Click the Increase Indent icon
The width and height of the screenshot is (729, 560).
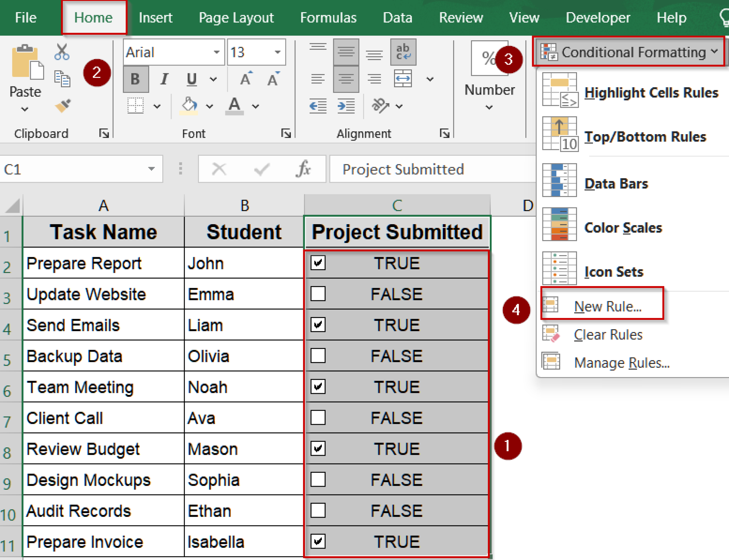coord(345,106)
